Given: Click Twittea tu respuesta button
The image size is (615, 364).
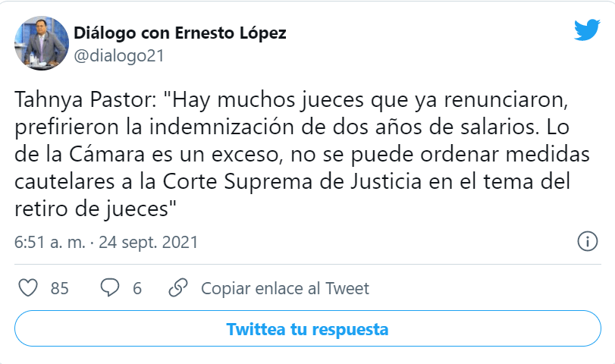Looking at the screenshot, I should coord(308,328).
